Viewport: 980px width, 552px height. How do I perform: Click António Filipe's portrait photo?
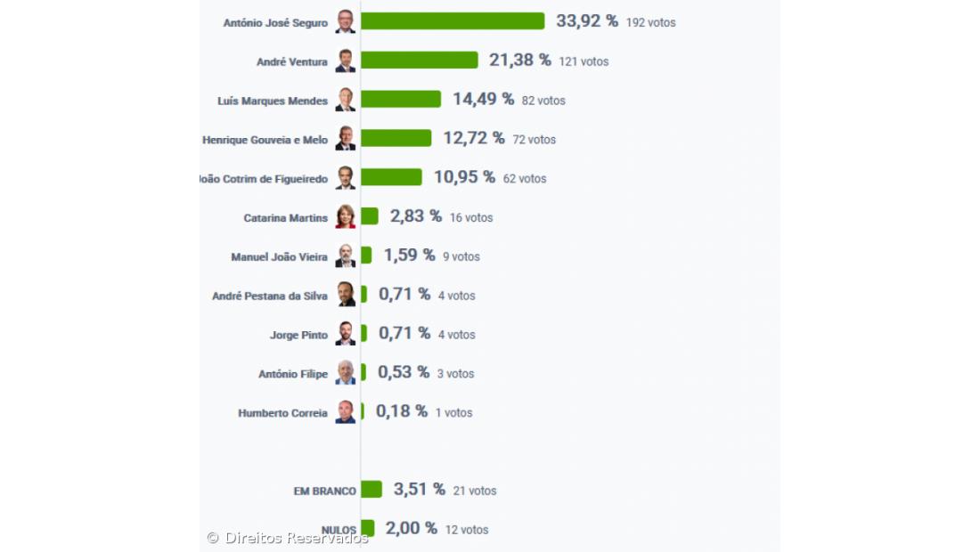[x=345, y=373]
